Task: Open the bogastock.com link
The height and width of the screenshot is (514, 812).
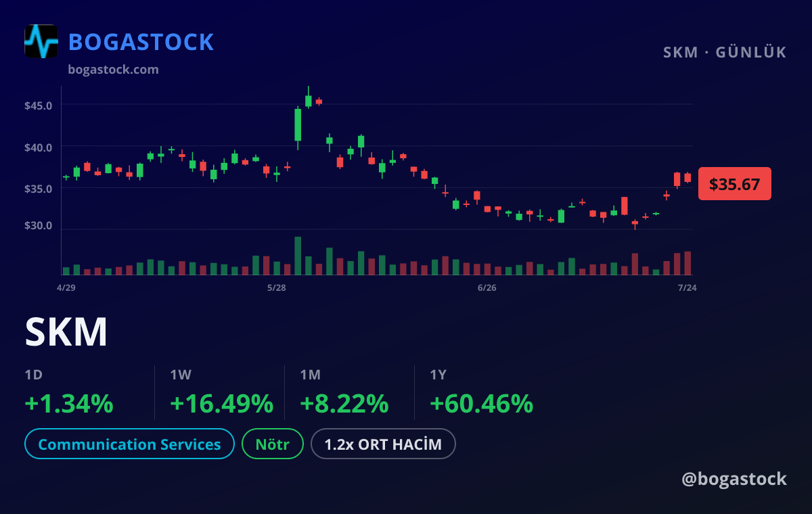Action: pyautogui.click(x=114, y=69)
